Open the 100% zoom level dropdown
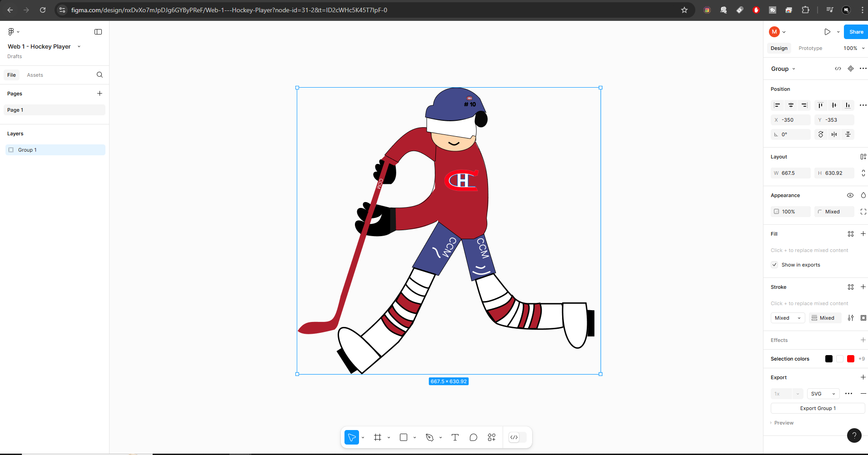The width and height of the screenshot is (868, 455). coord(854,48)
